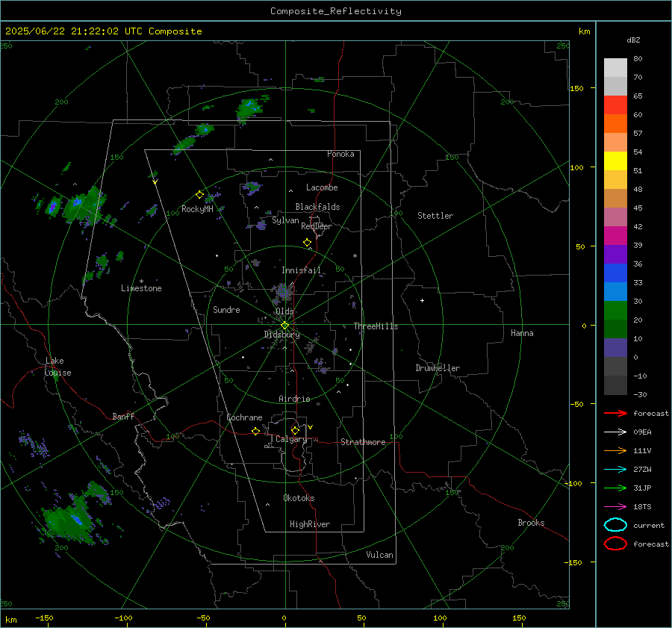
Task: Click the 60 dBZ red color swatch
Action: click(615, 105)
